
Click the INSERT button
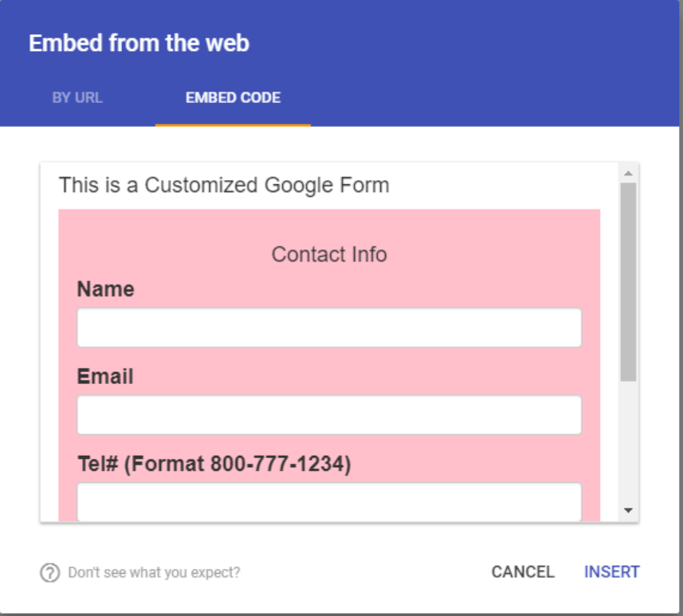tap(611, 572)
